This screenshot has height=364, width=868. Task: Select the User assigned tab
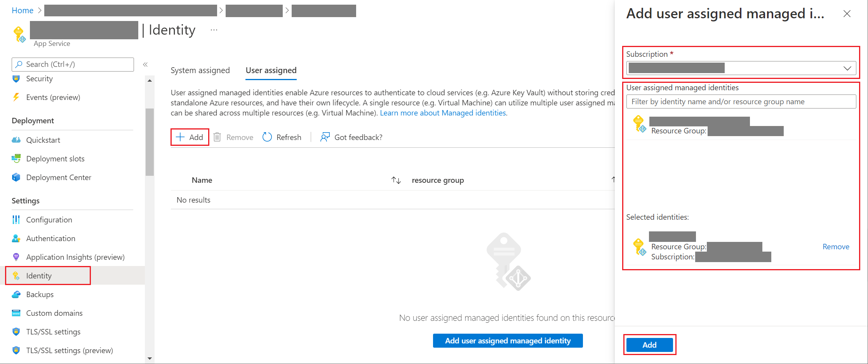271,70
